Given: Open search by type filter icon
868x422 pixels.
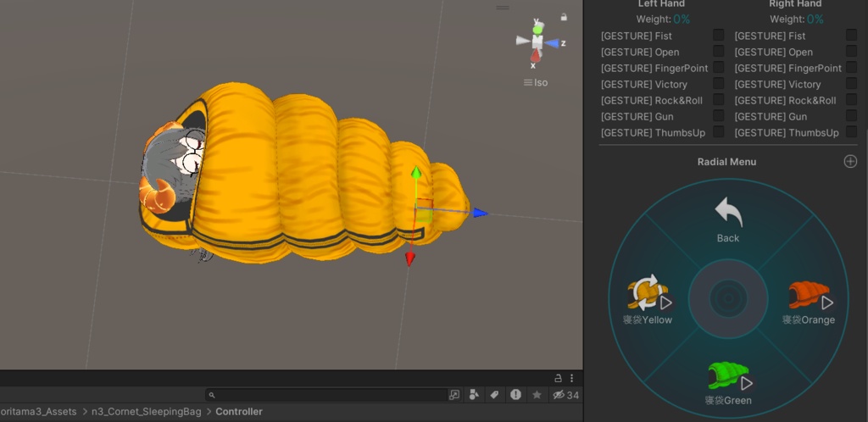Looking at the screenshot, I should (x=474, y=394).
